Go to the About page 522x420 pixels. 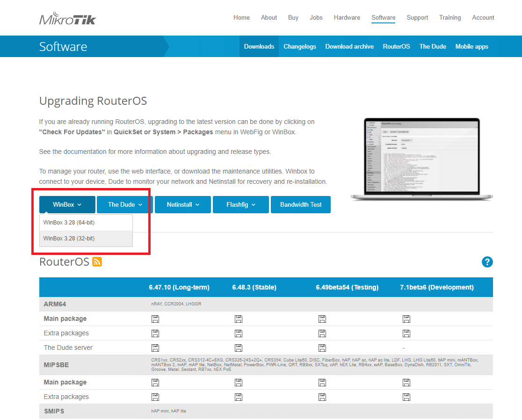(268, 18)
